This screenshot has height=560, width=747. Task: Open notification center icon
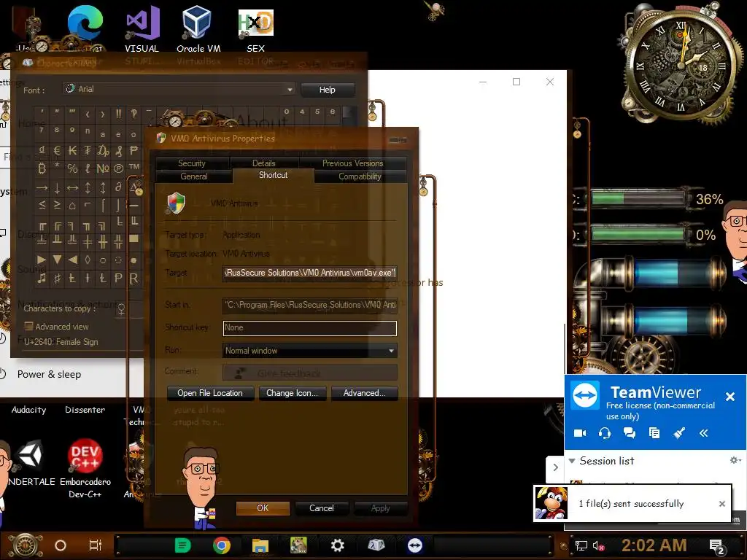point(717,547)
